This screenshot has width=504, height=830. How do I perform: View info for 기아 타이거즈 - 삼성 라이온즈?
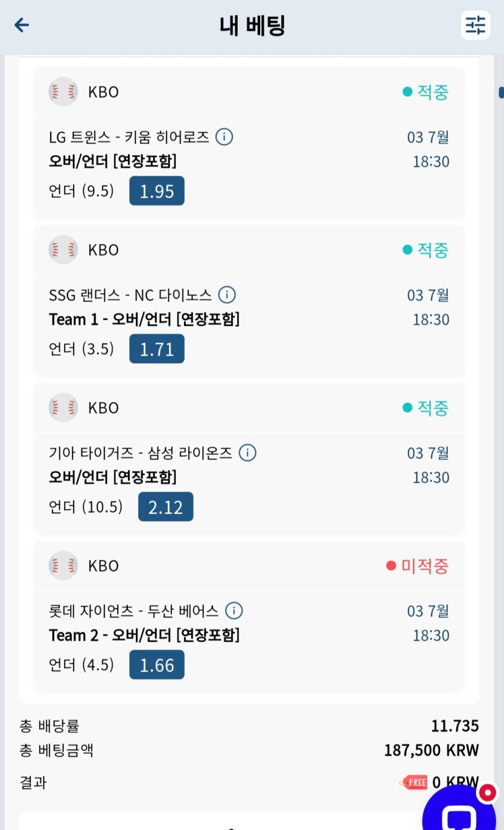pyautogui.click(x=247, y=452)
